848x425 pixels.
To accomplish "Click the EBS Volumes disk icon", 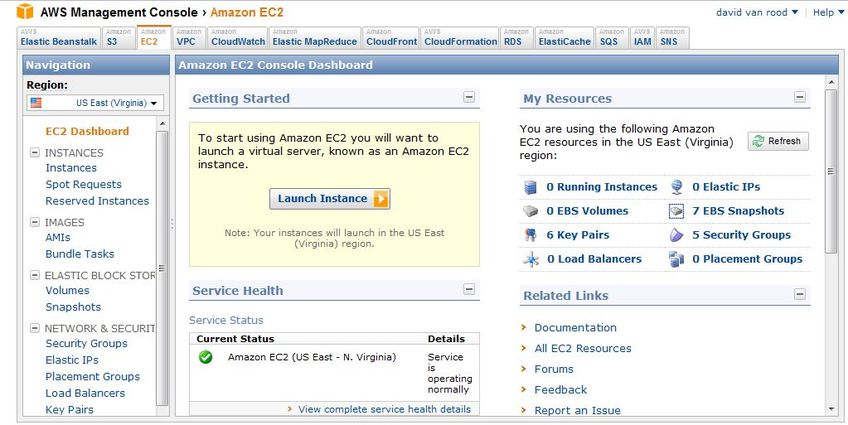I will pos(531,211).
